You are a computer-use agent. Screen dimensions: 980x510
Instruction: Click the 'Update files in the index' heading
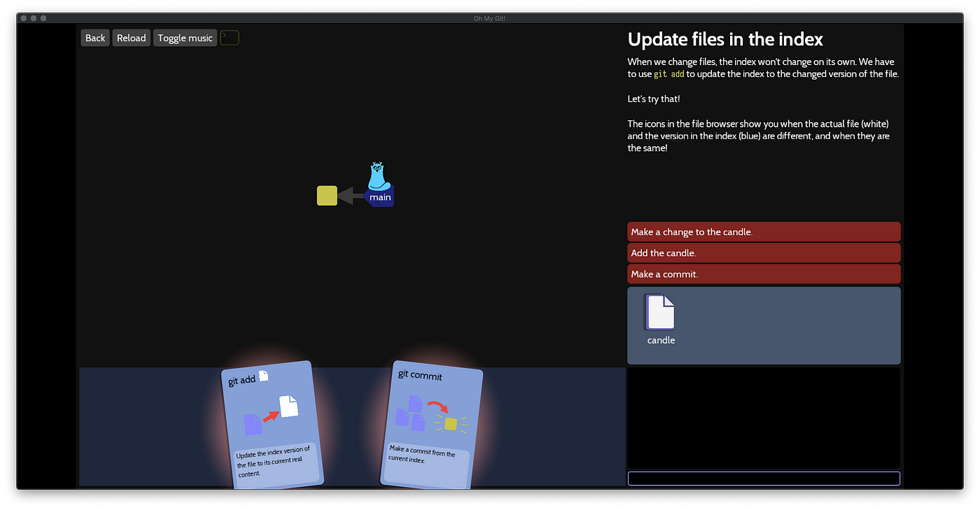(725, 39)
